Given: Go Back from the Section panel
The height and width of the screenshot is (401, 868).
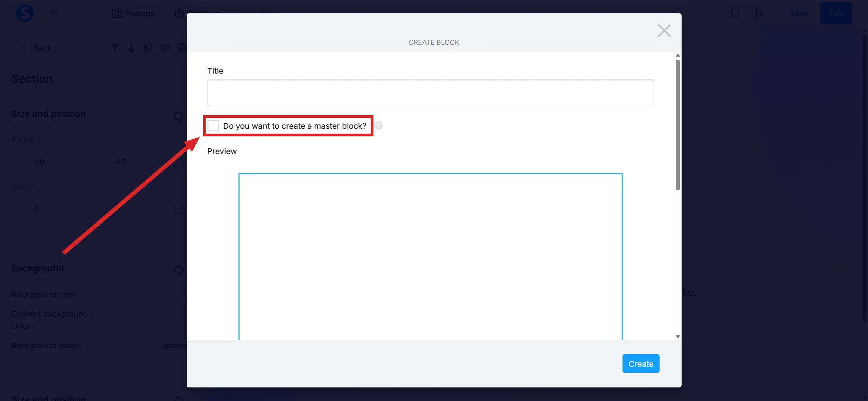Looking at the screenshot, I should coord(37,48).
